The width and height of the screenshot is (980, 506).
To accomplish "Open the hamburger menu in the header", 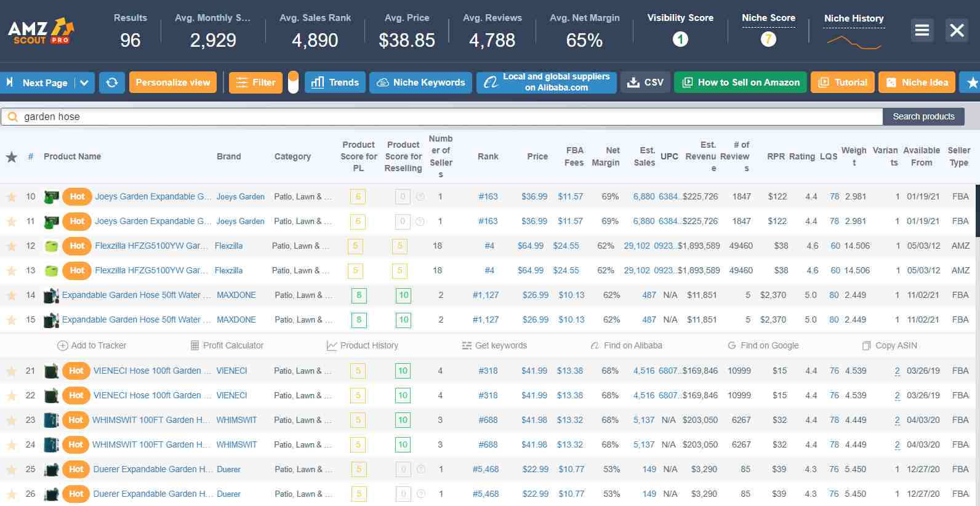I will (922, 30).
